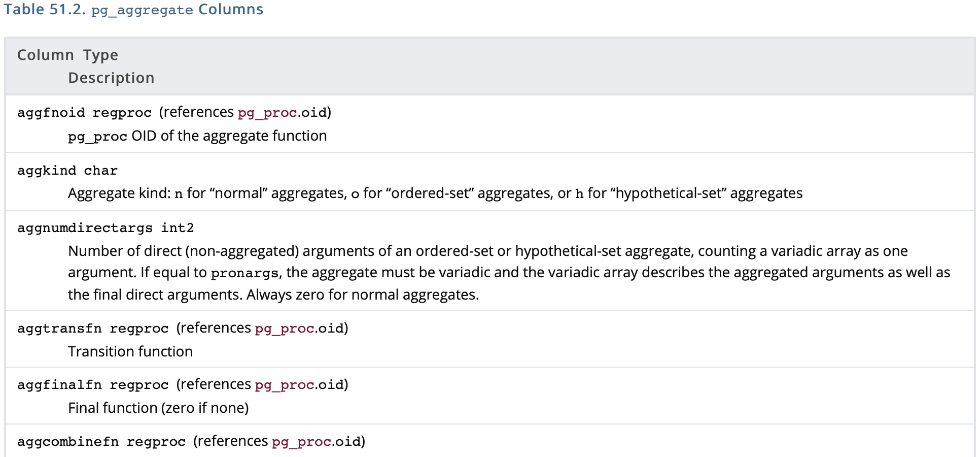The height and width of the screenshot is (457, 980).
Task: Click regproc type beside aggfnoid
Action: (122, 113)
